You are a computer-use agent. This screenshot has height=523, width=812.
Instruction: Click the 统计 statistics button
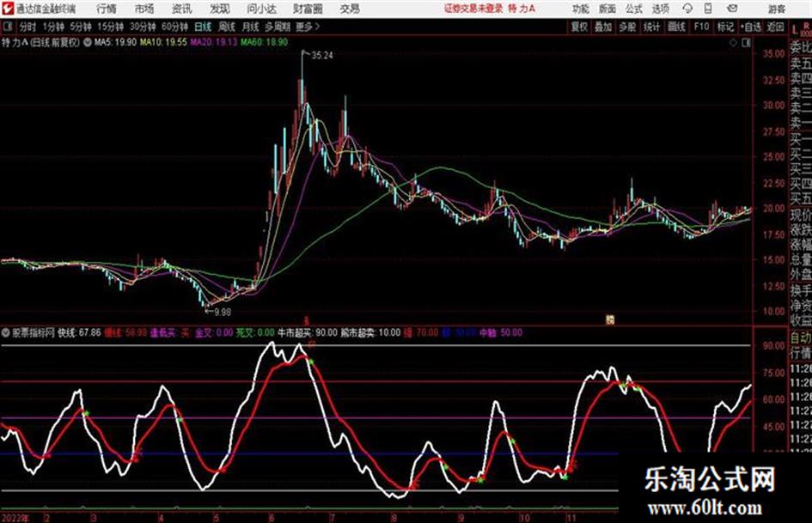[651, 27]
